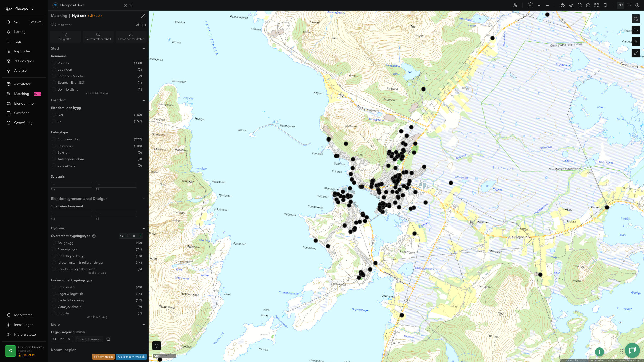Switch map to 3D view

pyautogui.click(x=629, y=5)
